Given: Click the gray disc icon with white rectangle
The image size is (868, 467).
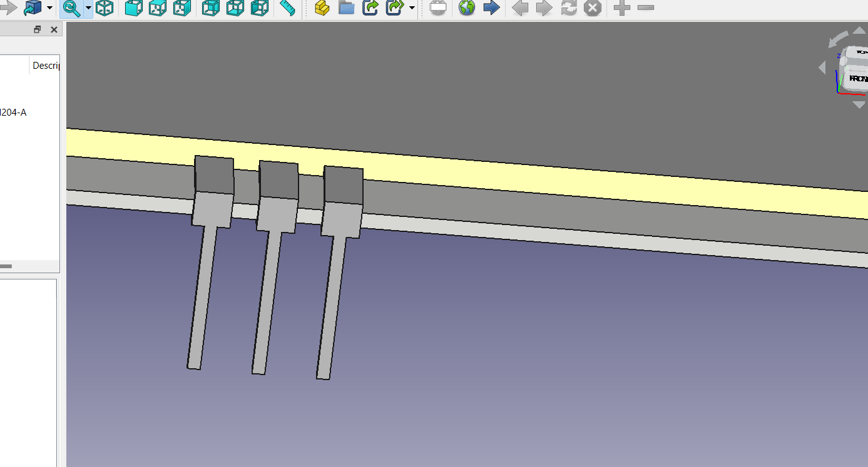Looking at the screenshot, I should tap(438, 8).
